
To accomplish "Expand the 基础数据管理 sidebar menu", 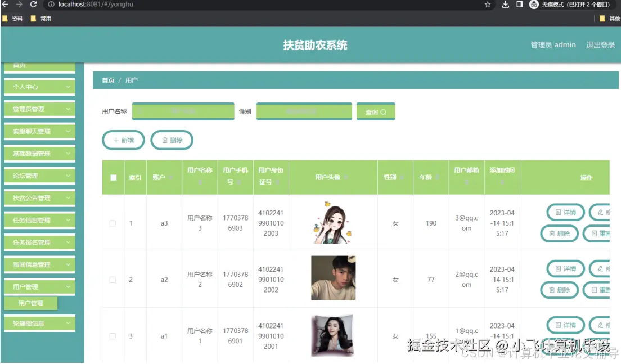I will tap(39, 153).
